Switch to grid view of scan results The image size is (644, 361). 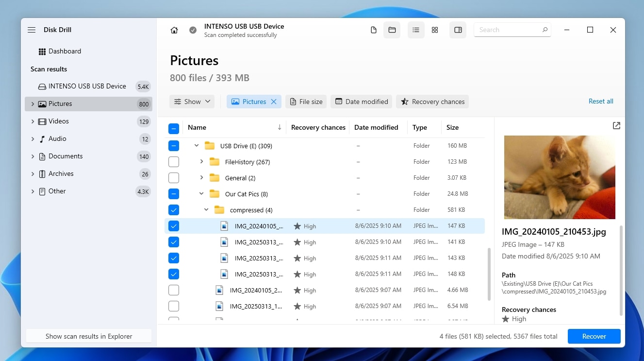pos(434,30)
